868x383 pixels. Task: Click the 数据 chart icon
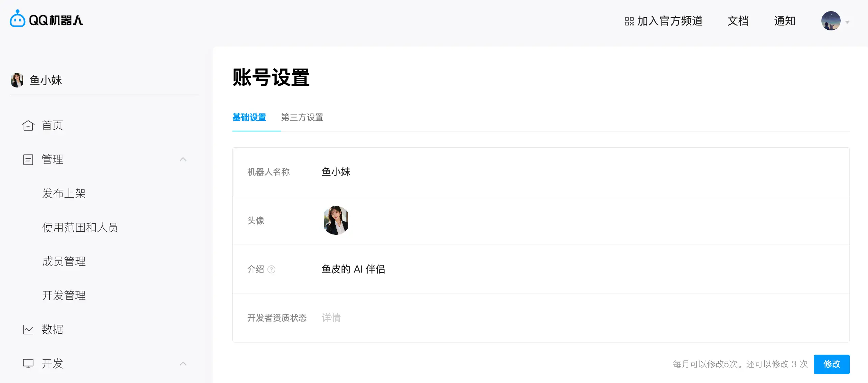(28, 330)
